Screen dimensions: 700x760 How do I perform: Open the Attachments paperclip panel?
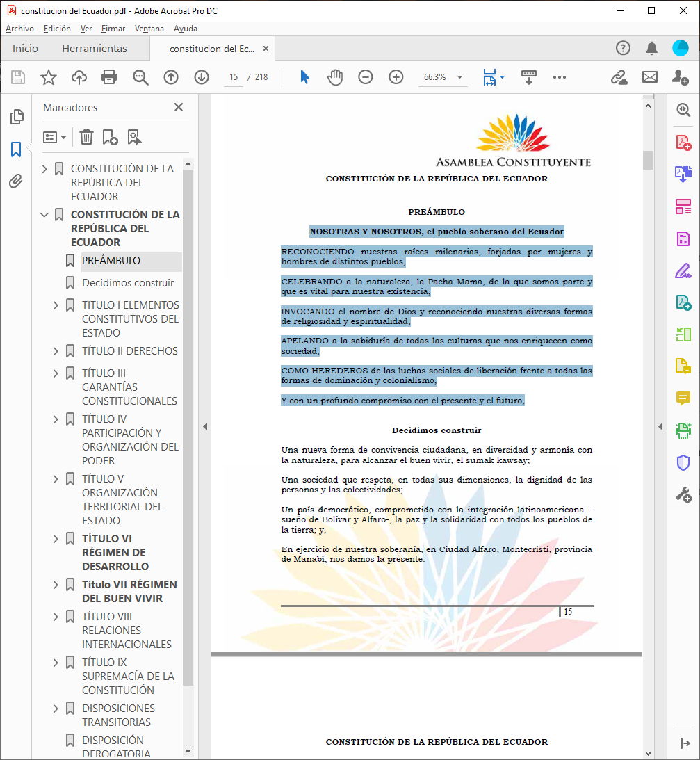(16, 181)
